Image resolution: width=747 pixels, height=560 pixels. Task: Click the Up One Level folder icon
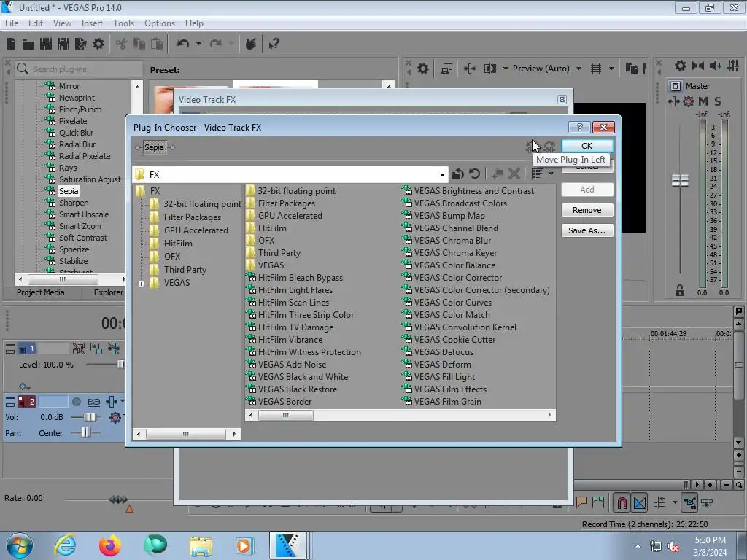458,174
